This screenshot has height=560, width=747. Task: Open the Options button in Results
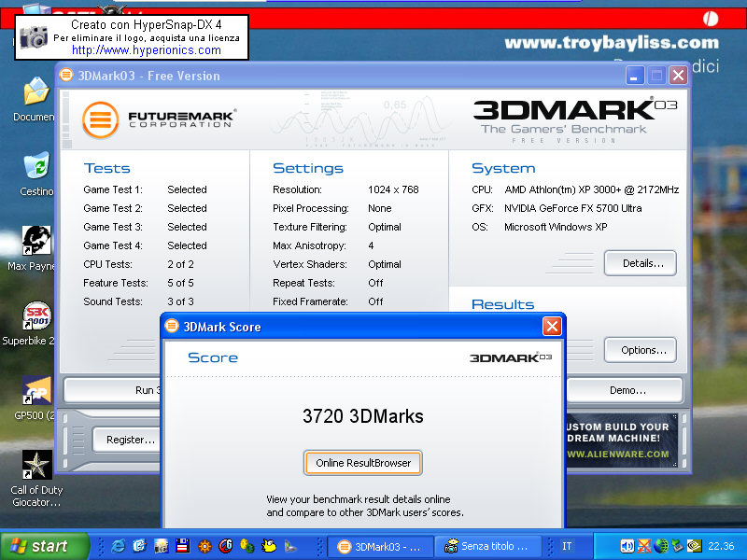coord(641,350)
